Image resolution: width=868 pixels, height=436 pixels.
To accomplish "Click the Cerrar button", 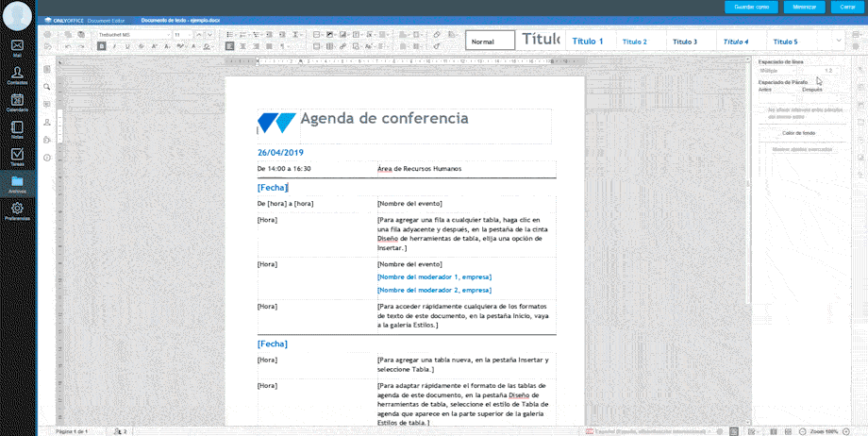I will [847, 7].
